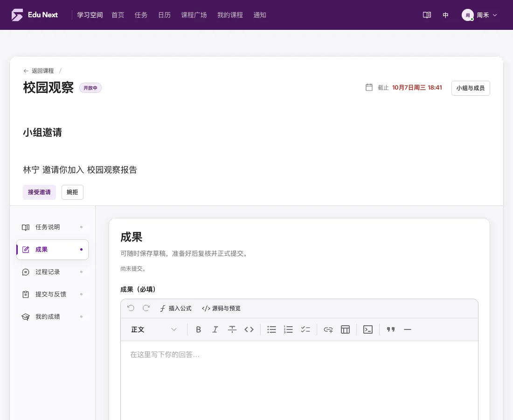The image size is (513, 420).
Task: Click the 接受邀请 button
Action: 39,192
